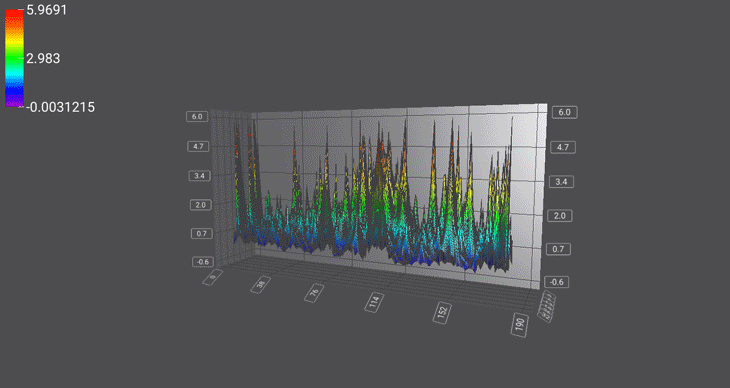Click the stacked depth axis labels at the corner
Viewport: 730px width, 388px height.
pos(547,306)
